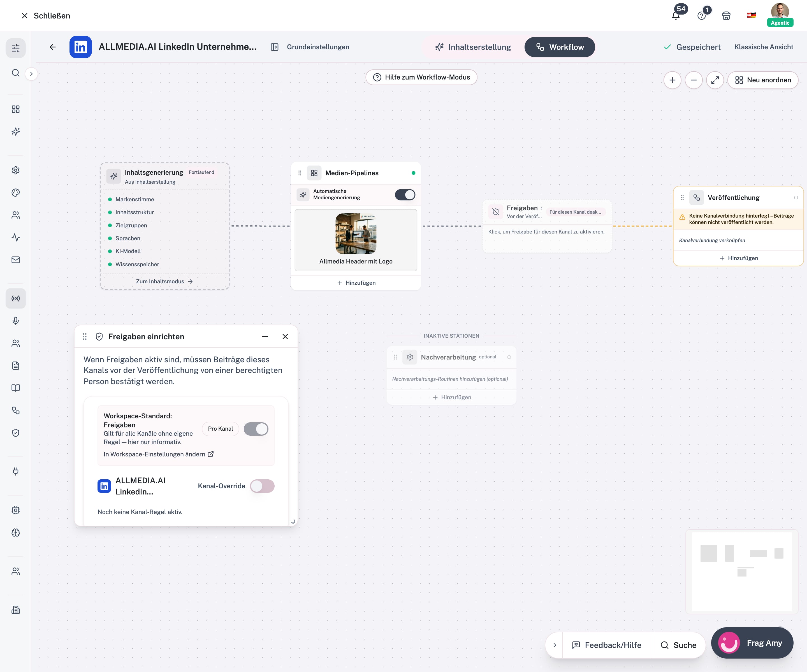Switch to Klassische Ansicht

click(x=764, y=47)
